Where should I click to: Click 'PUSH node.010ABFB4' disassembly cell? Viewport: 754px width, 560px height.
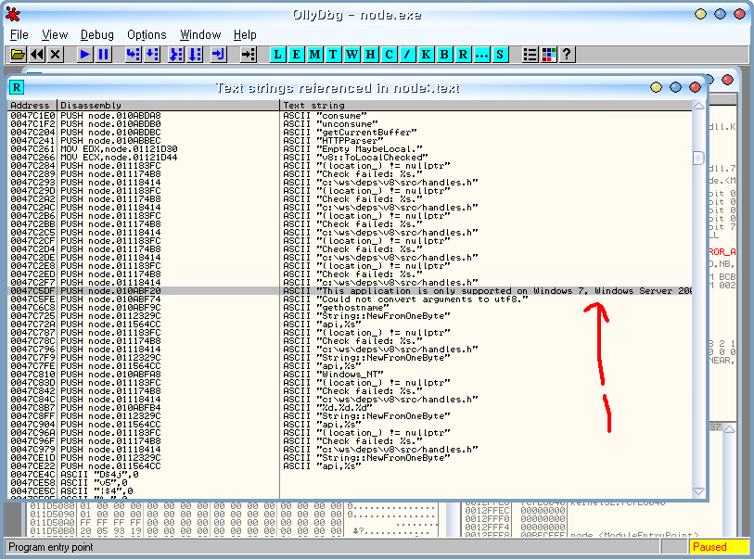pos(110,408)
